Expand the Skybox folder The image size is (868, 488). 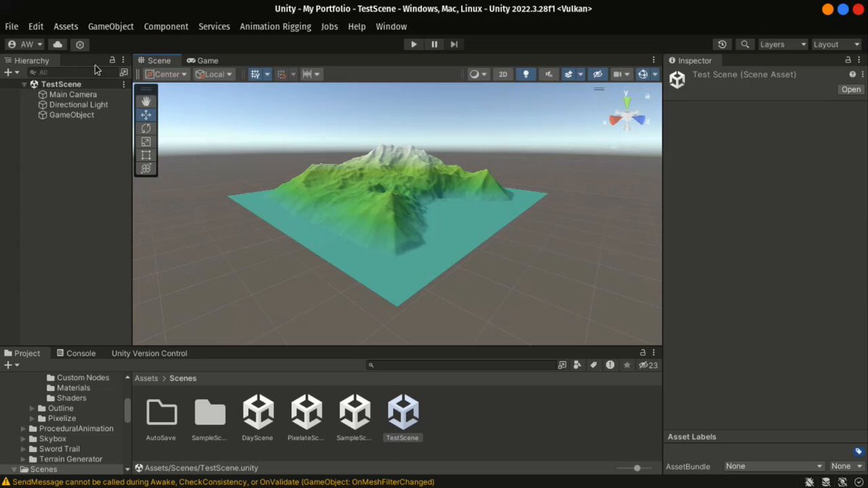click(24, 439)
